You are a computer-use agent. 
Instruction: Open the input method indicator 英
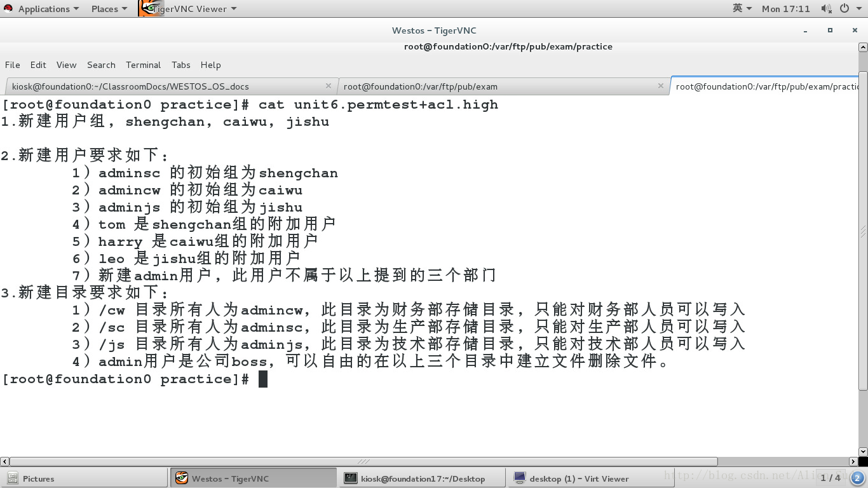[742, 8]
